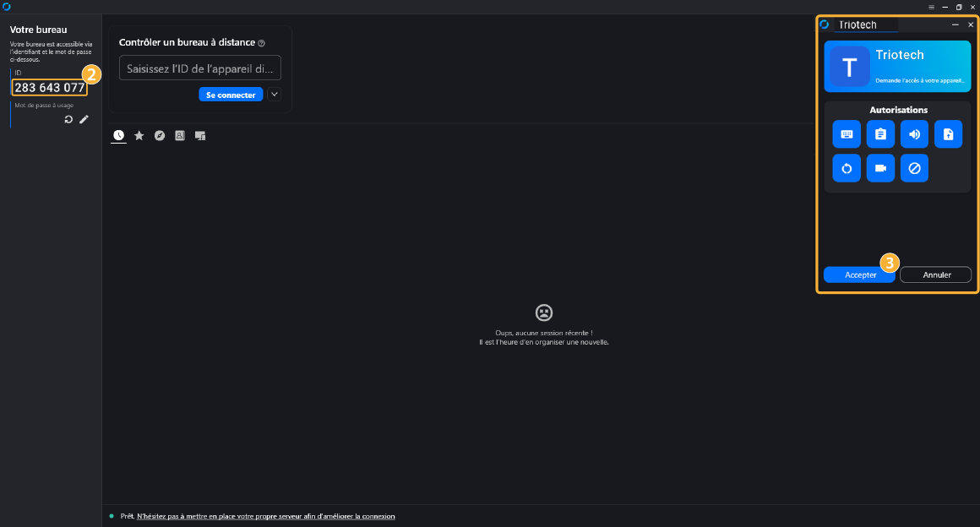Click the remote device ID input field
Image resolution: width=980 pixels, height=527 pixels.
pyautogui.click(x=200, y=68)
